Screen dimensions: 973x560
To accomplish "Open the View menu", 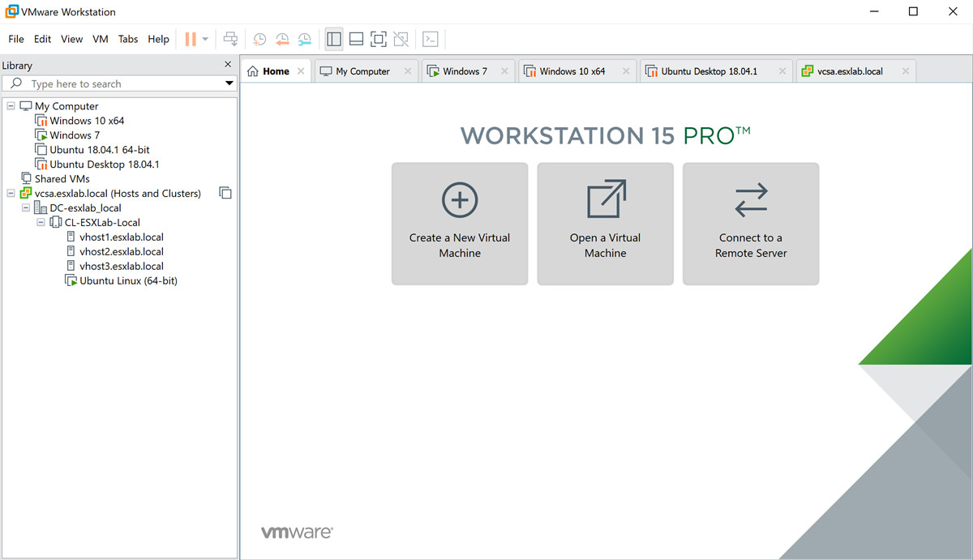I will click(x=71, y=39).
